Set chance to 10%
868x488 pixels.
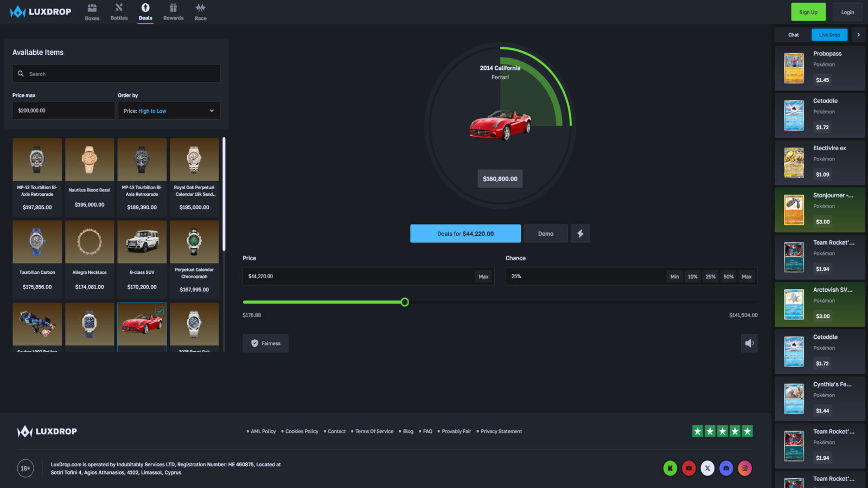pyautogui.click(x=693, y=277)
